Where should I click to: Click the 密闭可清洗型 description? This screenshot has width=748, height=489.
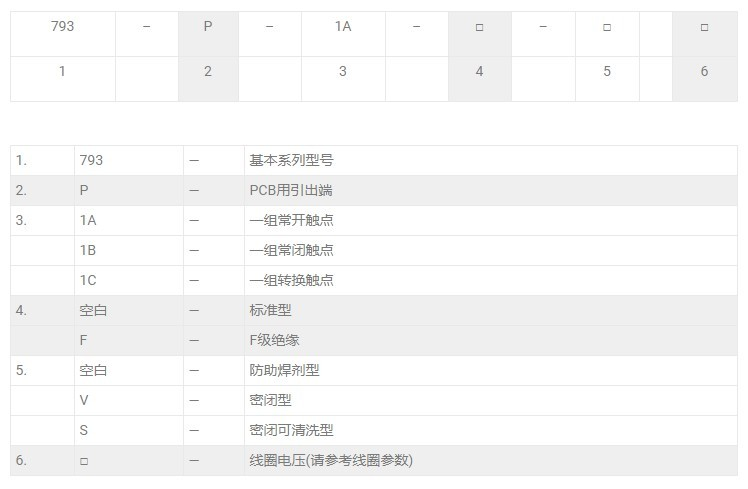(x=291, y=430)
